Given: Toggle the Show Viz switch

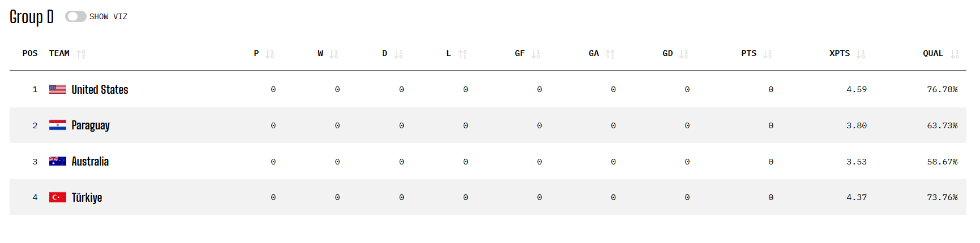Looking at the screenshot, I should pos(76,16).
